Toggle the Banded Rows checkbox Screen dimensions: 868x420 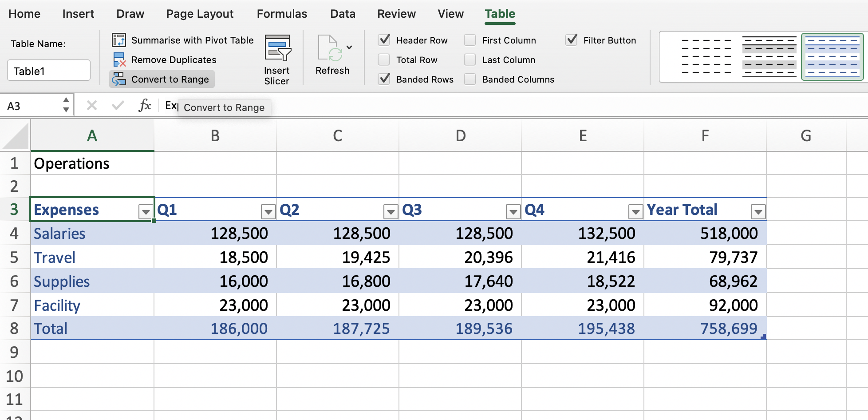point(384,79)
